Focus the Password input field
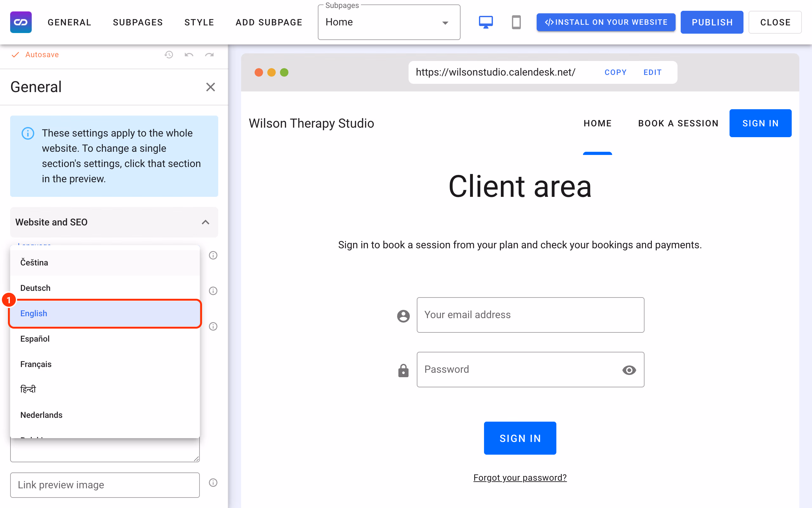The width and height of the screenshot is (812, 508). point(530,370)
